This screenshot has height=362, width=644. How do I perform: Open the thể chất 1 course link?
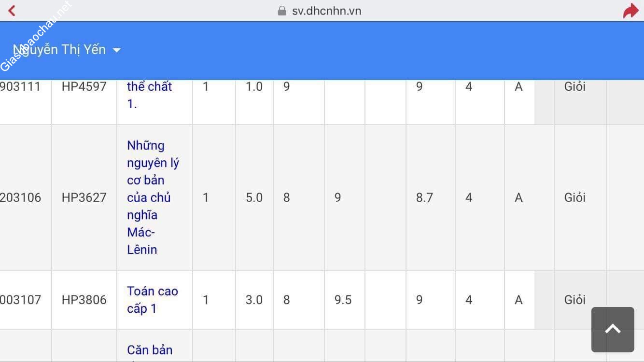[x=149, y=95]
